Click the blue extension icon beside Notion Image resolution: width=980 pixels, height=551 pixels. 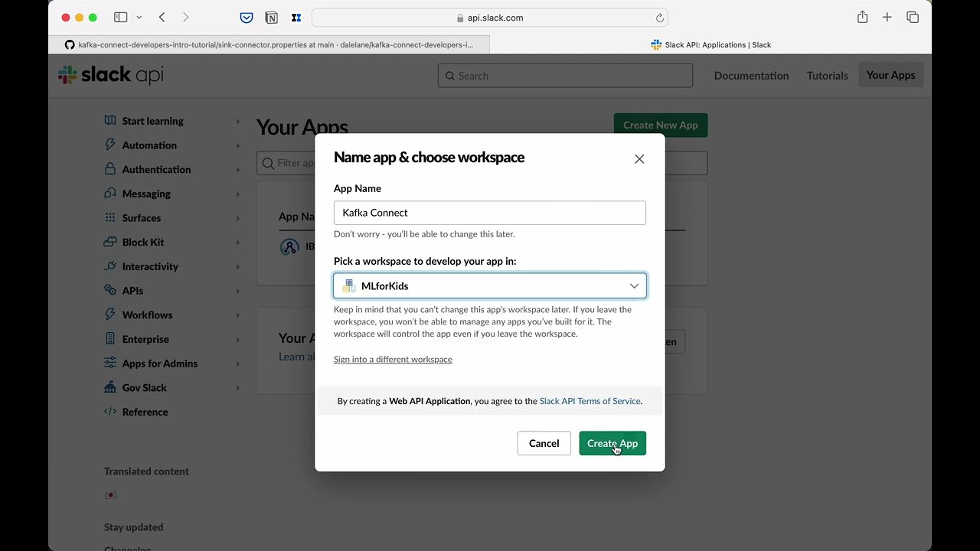[296, 18]
